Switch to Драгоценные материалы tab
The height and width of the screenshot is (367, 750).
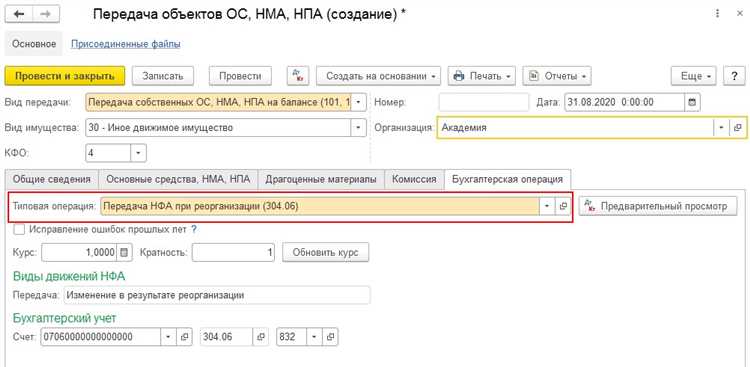pos(321,179)
